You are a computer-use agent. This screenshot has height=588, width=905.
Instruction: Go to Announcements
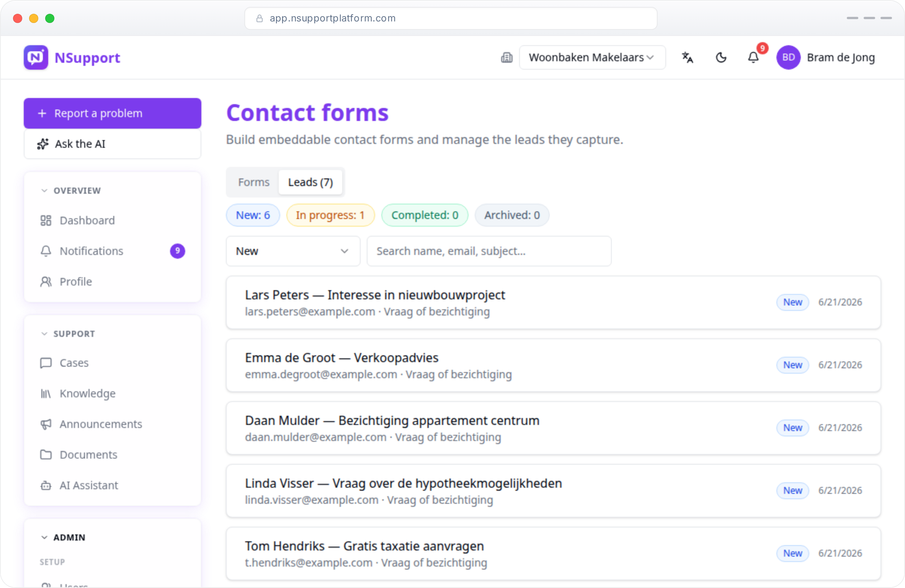click(113, 424)
